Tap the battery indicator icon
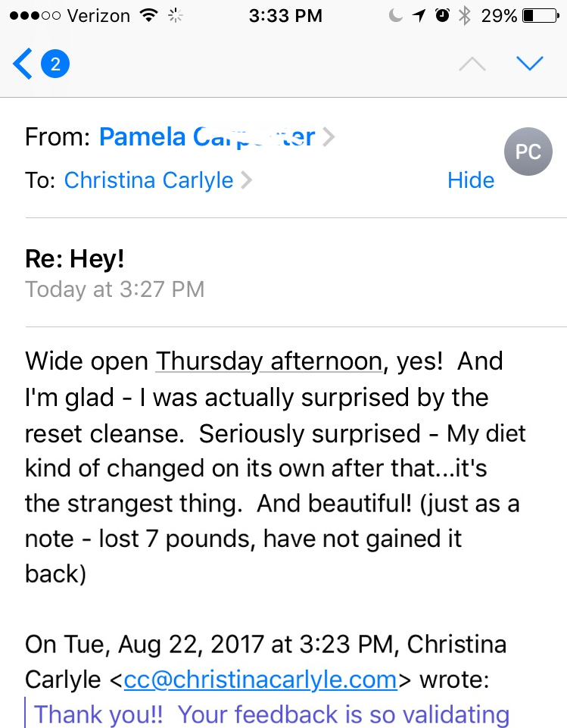 pyautogui.click(x=541, y=16)
